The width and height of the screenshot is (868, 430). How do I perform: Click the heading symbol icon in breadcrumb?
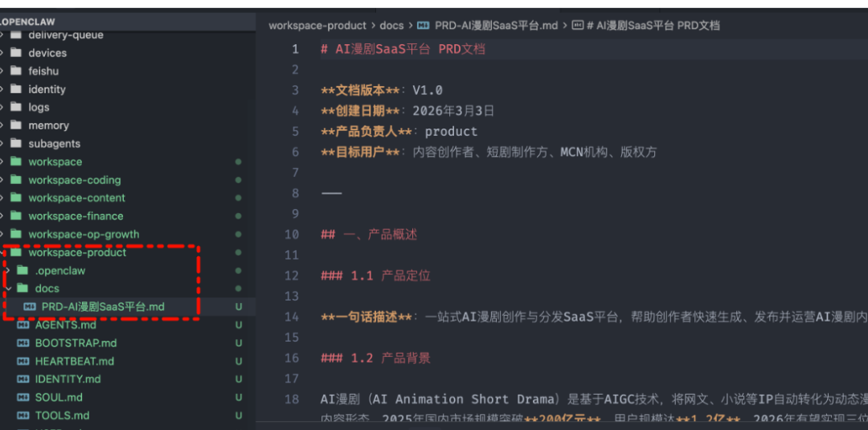(577, 26)
